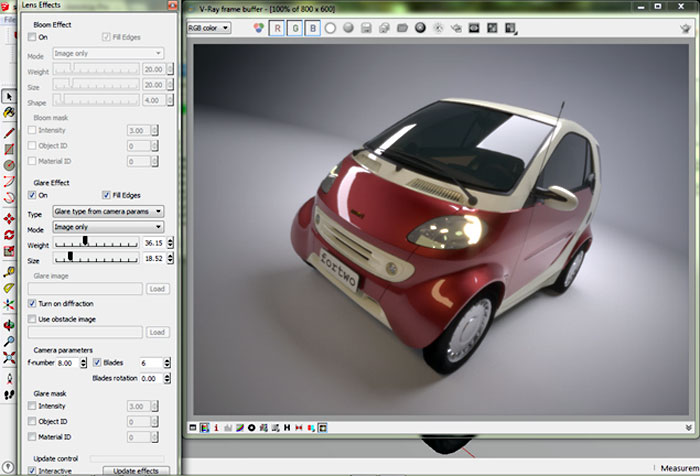Adjust the Glare Weight 36.15 spinner arrows
Viewport: 700px width, 476px height.
point(170,243)
